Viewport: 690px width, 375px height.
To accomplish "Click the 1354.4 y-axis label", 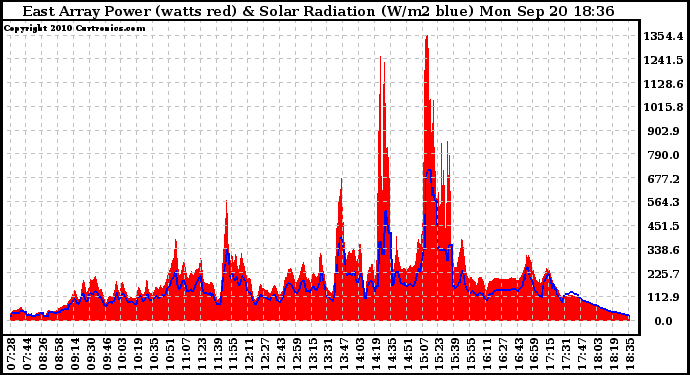I will tap(664, 36).
